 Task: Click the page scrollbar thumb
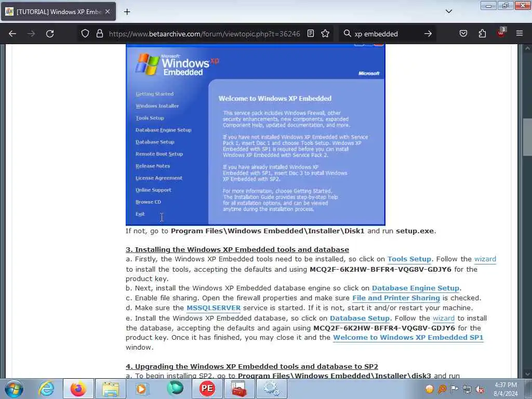pyautogui.click(x=527, y=137)
